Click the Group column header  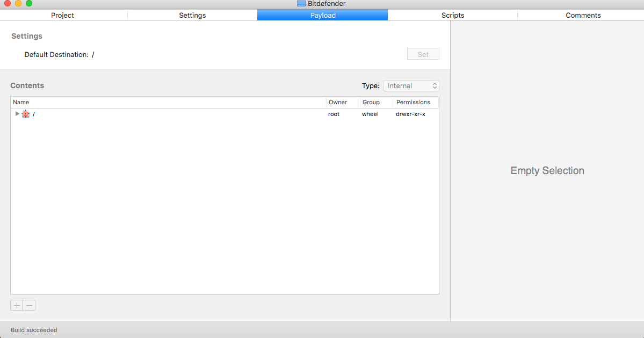click(x=377, y=102)
